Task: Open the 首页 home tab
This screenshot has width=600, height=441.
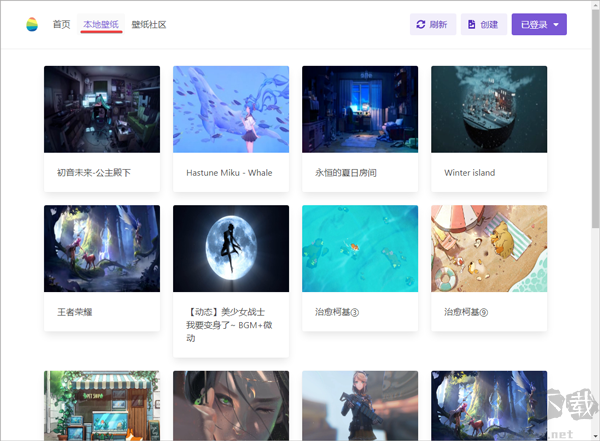Action: point(62,24)
